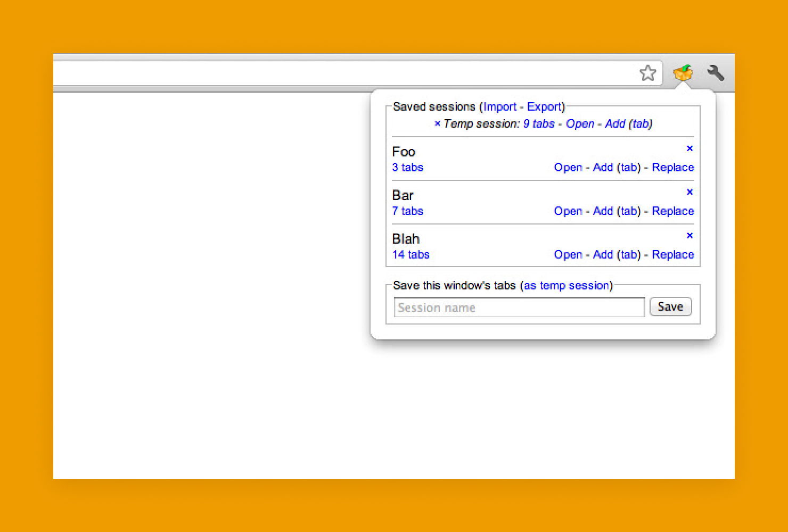Image resolution: width=788 pixels, height=532 pixels.
Task: Show the 14 tabs saved in Blah
Action: coord(411,254)
